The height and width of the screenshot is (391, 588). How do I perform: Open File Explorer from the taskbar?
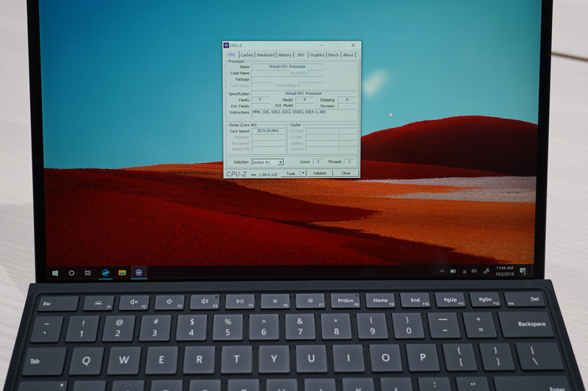pyautogui.click(x=122, y=273)
